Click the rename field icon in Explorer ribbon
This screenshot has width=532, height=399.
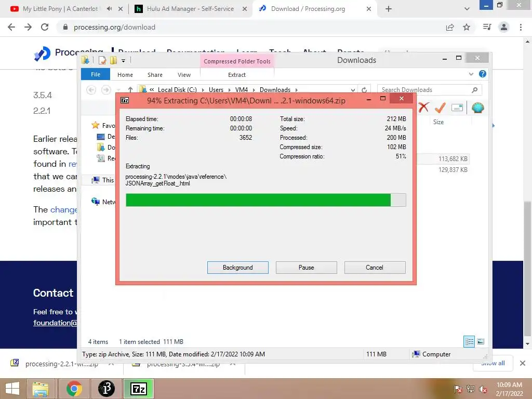pyautogui.click(x=457, y=108)
